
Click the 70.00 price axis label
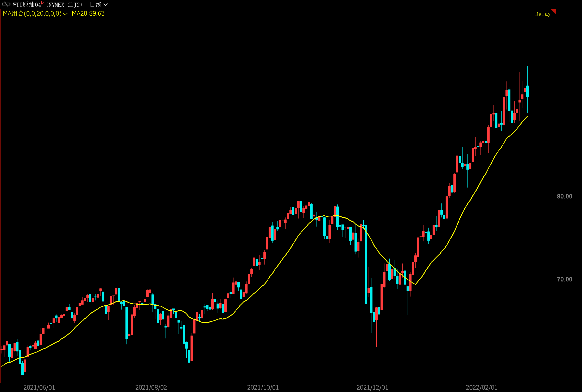pos(565,279)
